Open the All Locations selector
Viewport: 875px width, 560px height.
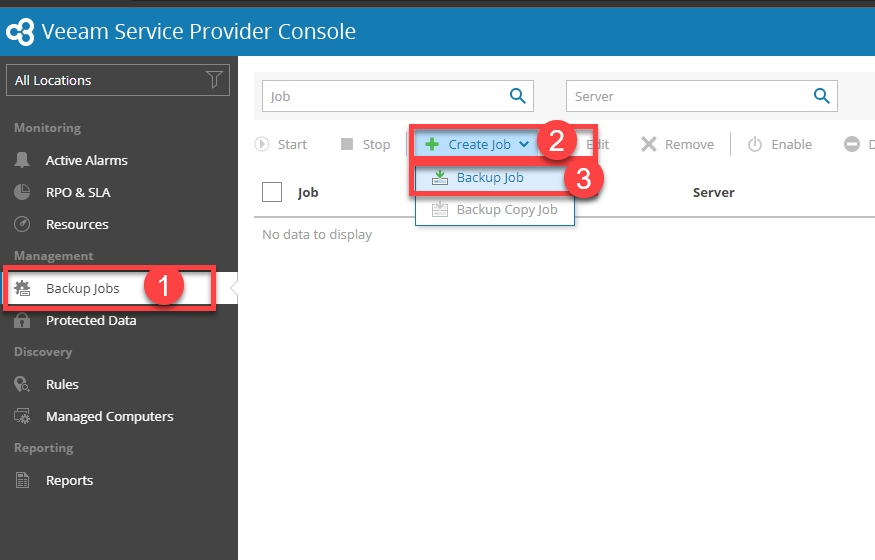pos(105,80)
